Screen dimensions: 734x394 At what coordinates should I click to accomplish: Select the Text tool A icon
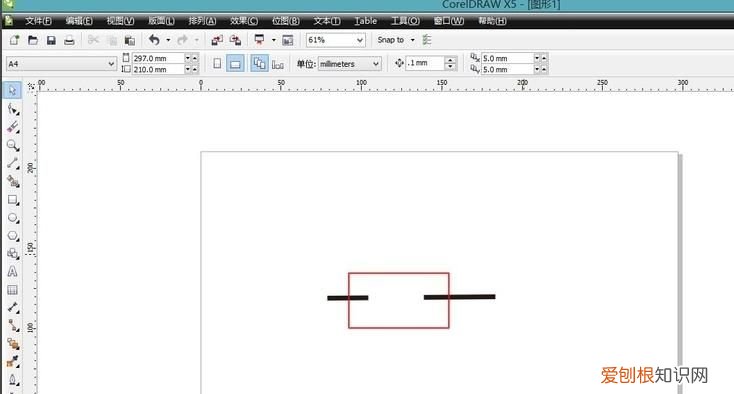[x=13, y=271]
